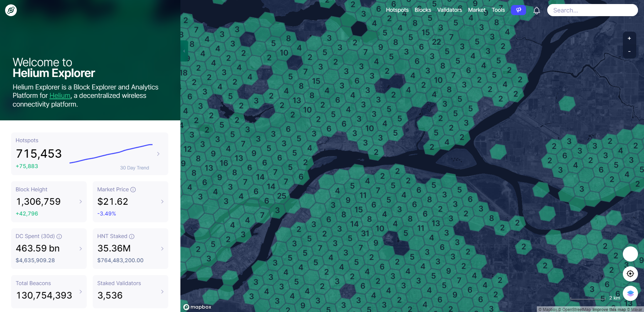
Task: Click the +75,883 hotspots change text
Action: pos(27,166)
